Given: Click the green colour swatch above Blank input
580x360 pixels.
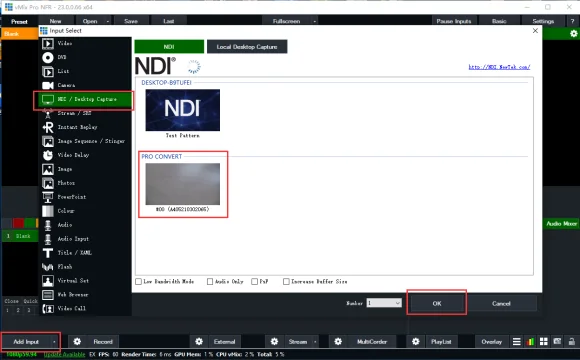Looking at the screenshot, I should click(30, 223).
